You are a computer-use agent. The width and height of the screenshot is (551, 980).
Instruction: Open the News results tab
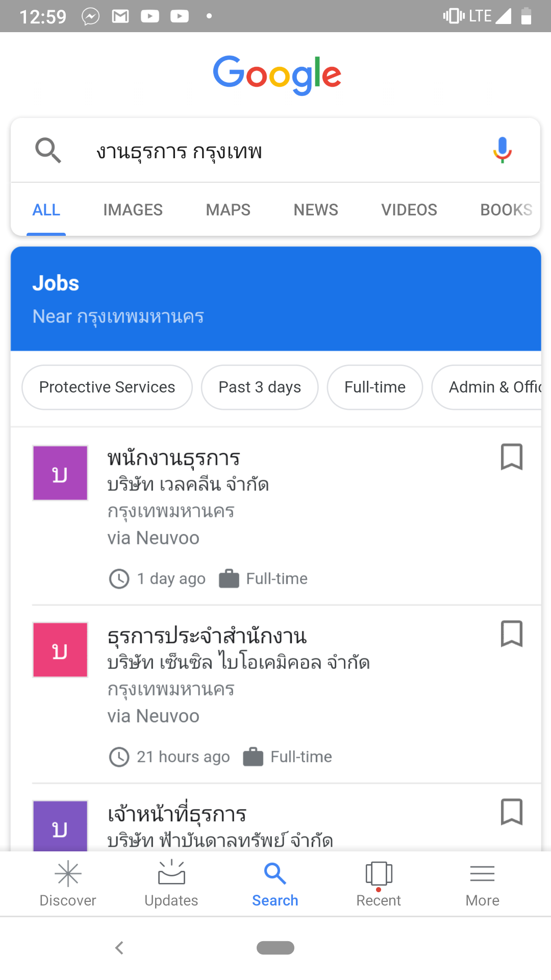coord(316,210)
